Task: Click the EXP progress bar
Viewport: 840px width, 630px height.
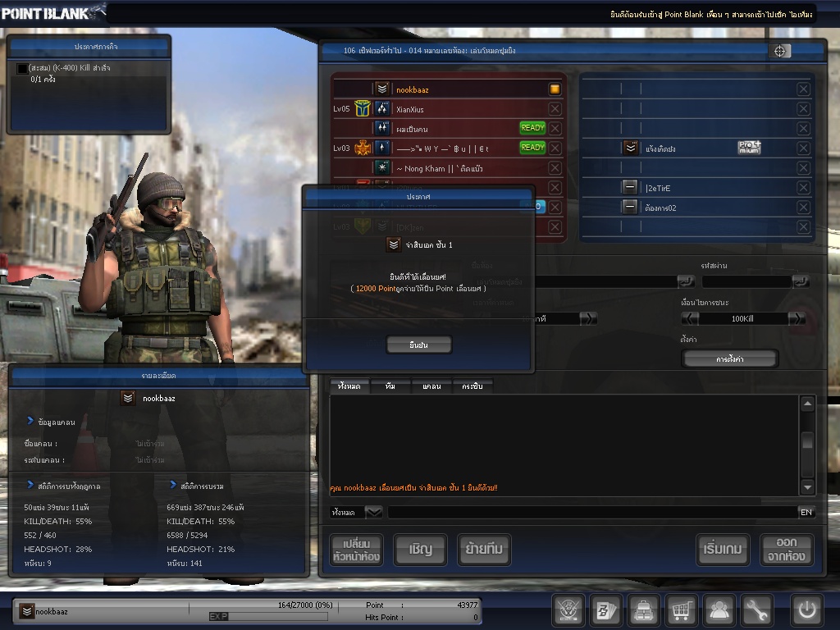Action: click(268, 616)
